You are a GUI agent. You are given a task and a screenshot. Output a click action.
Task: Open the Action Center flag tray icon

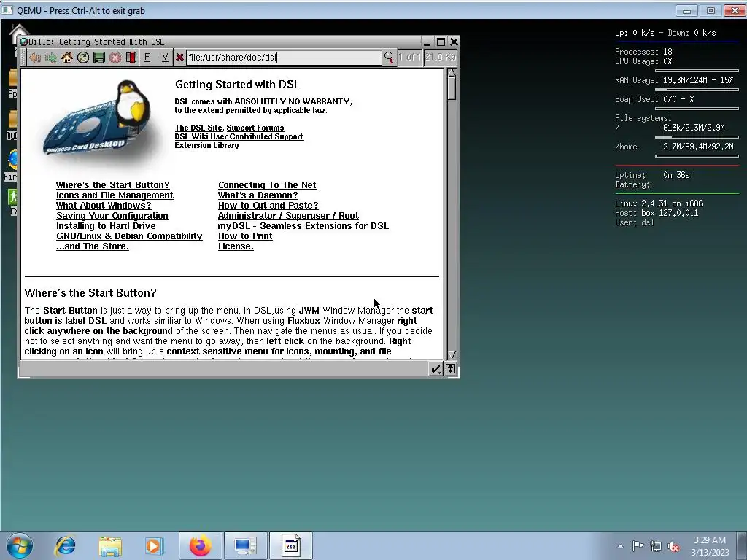point(638,546)
